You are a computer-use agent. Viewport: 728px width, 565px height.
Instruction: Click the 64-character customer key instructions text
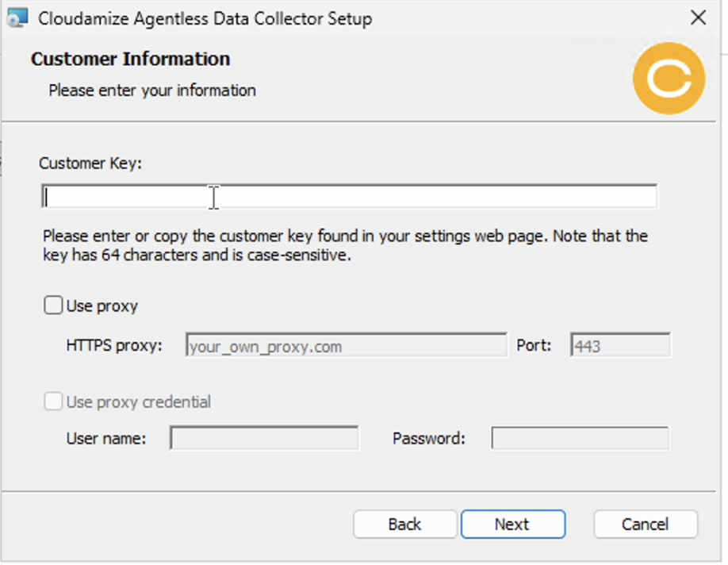(346, 245)
